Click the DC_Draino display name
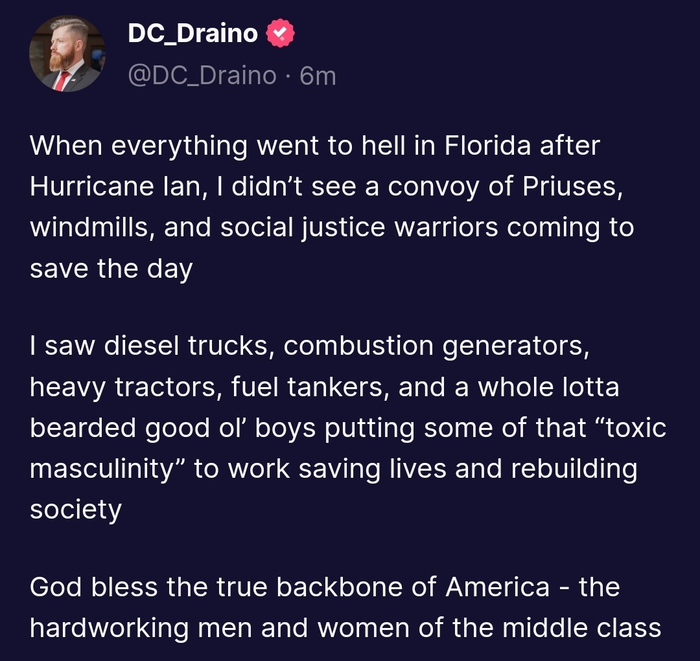The height and width of the screenshot is (661, 700). click(193, 34)
